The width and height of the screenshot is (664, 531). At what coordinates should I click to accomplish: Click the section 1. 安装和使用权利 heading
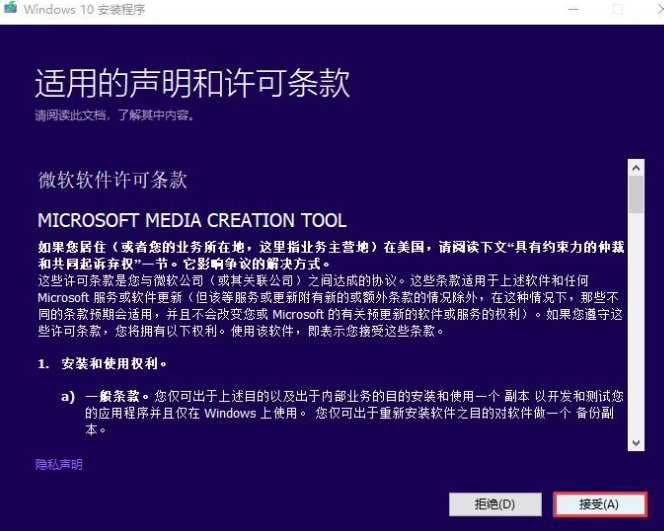click(x=102, y=363)
